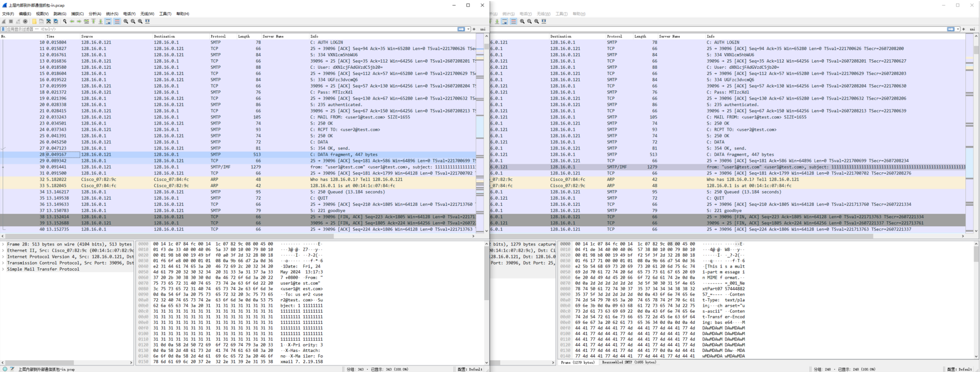Image resolution: width=980 pixels, height=372 pixels.
Task: Click the Reload capture file icon
Action: (56, 22)
